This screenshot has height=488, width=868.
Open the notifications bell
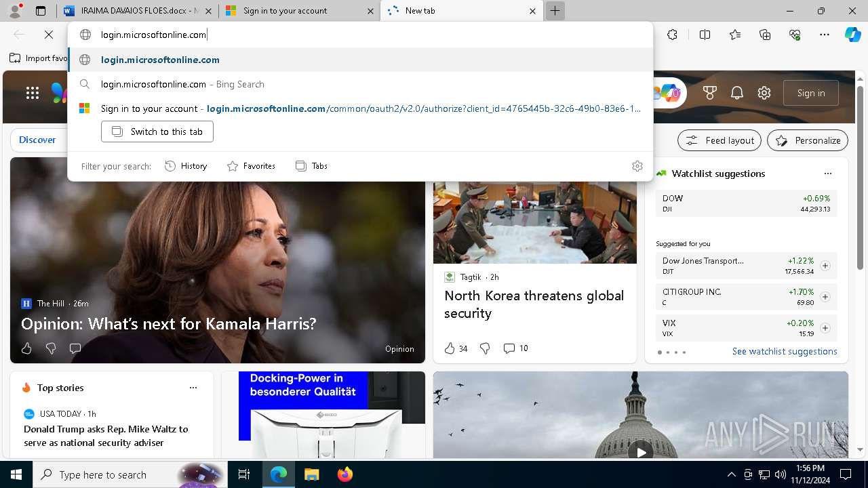pos(737,93)
